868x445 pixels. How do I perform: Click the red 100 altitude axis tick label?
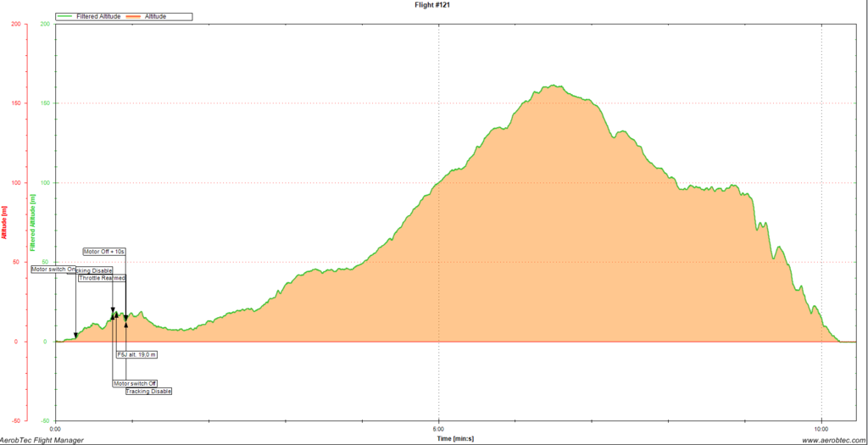[14, 183]
